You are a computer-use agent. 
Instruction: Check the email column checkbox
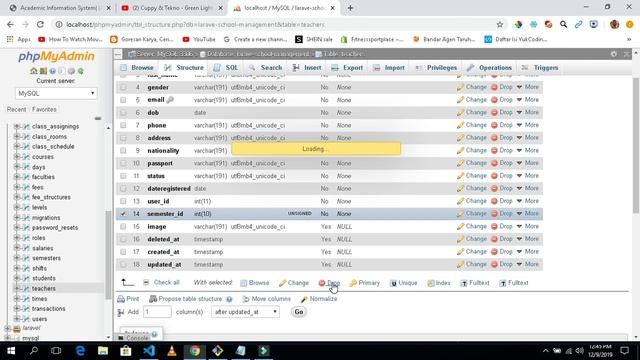(123, 100)
